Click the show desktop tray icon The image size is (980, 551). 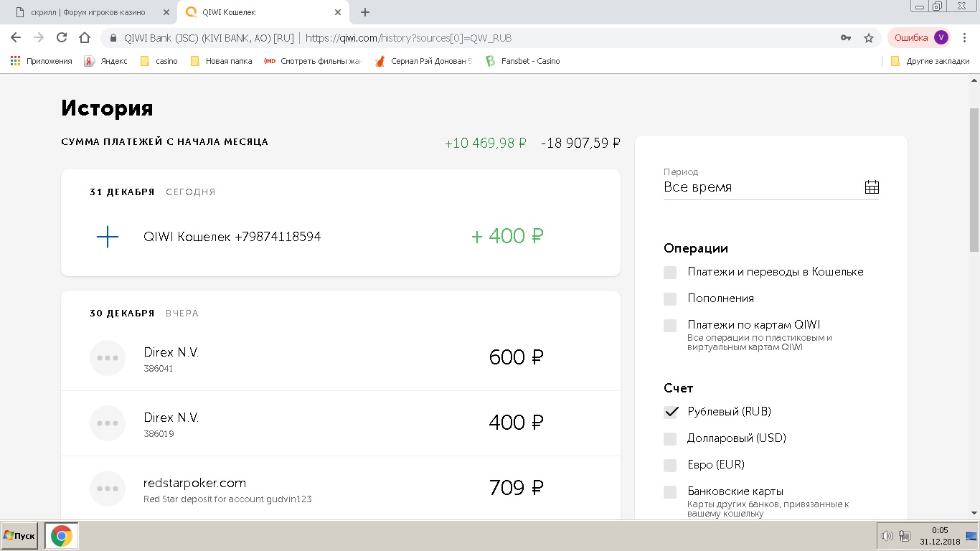972,536
